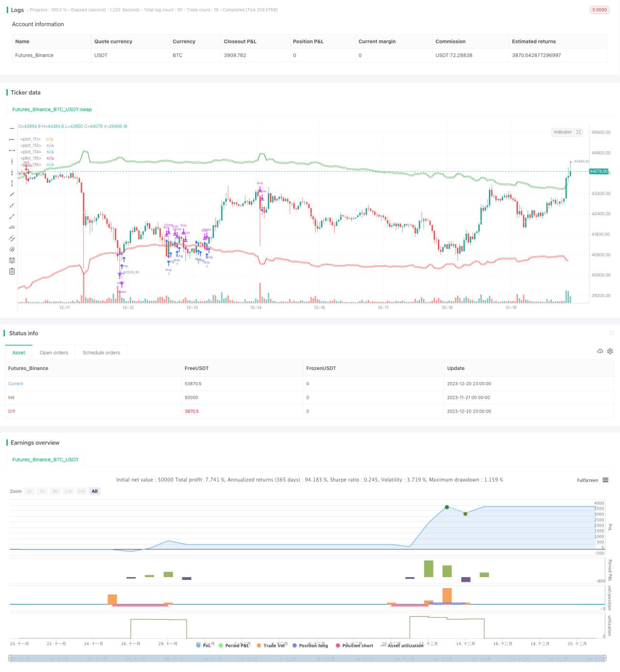
Task: Click the left handle of the range navigator
Action: coord(10,658)
